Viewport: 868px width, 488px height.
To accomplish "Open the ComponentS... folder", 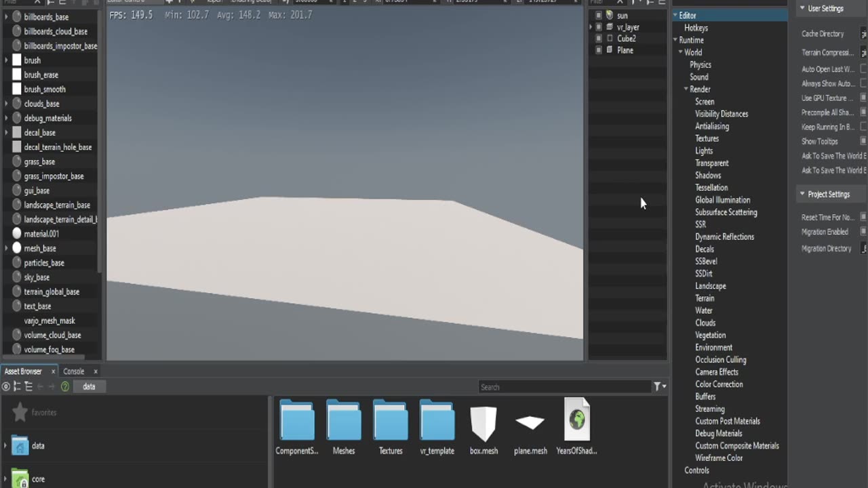I will (x=297, y=421).
